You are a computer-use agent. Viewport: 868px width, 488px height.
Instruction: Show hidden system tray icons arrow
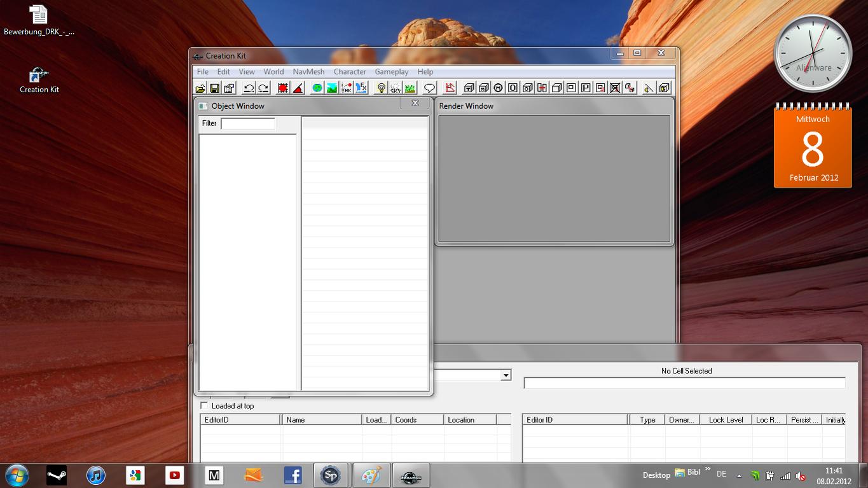(x=739, y=475)
